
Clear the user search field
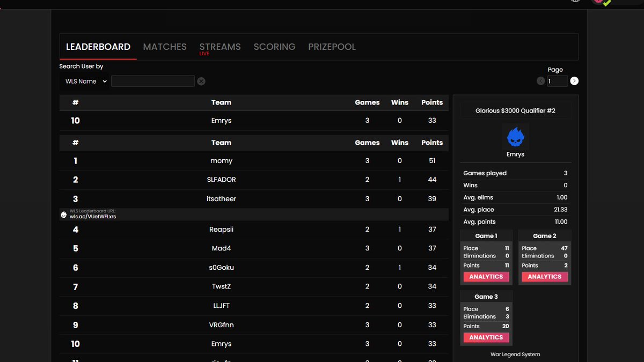201,81
